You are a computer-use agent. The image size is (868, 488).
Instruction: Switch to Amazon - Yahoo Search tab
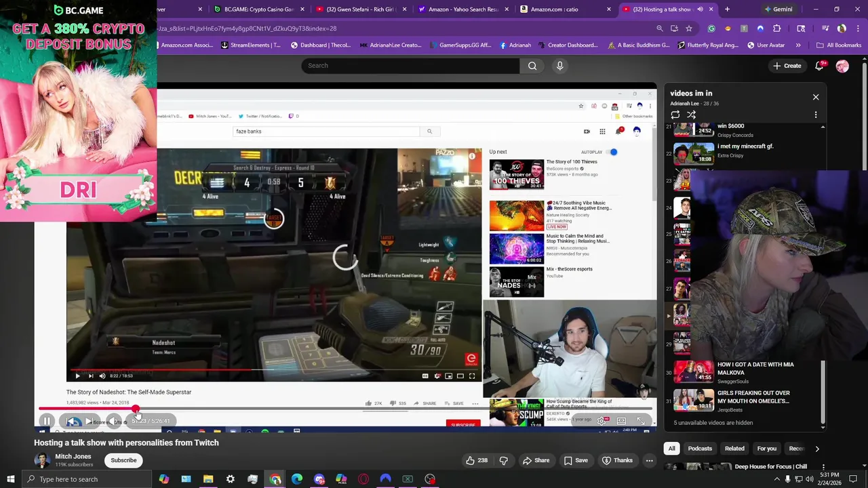461,9
